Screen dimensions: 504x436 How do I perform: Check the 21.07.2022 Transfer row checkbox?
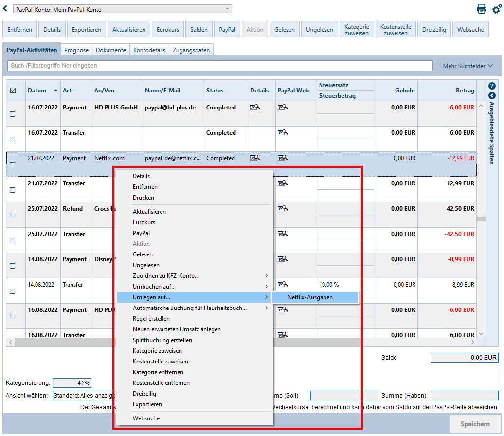[x=13, y=190]
